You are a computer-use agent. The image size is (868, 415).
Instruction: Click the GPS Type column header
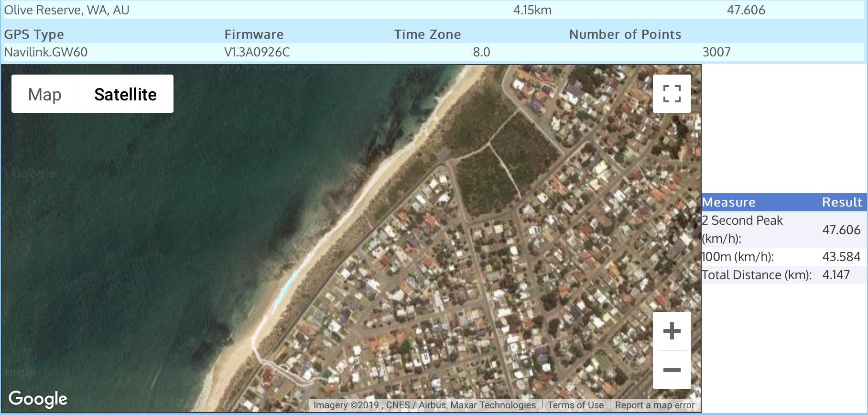(34, 34)
